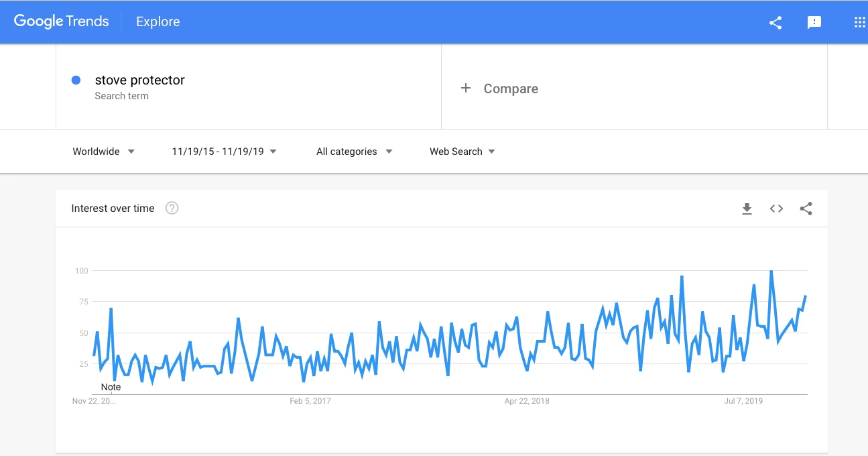
Task: Click the blue dot next to stove protector
Action: point(76,80)
